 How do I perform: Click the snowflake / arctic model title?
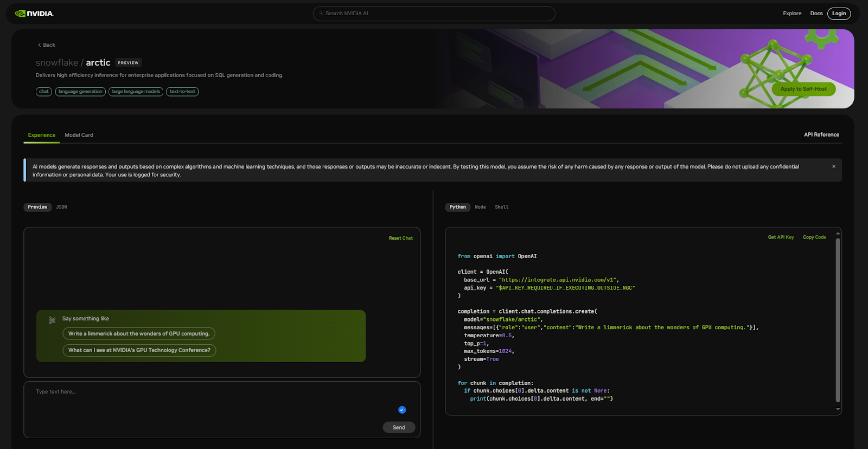tap(73, 63)
